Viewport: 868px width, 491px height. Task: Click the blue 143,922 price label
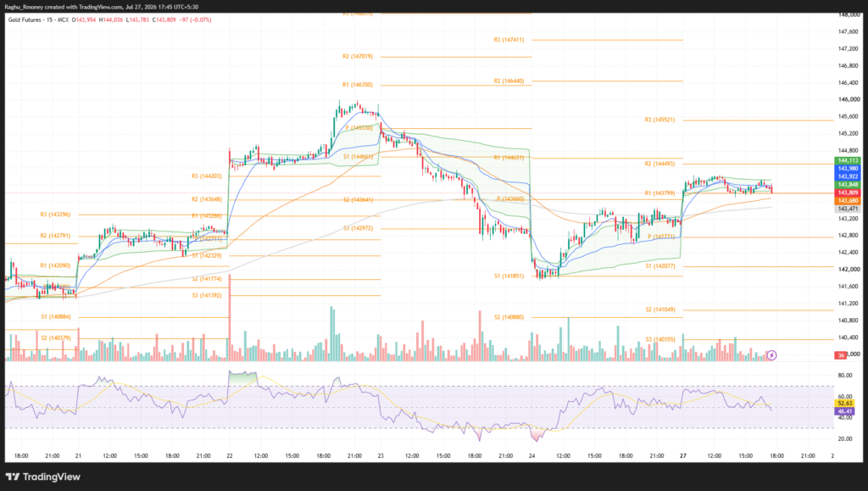point(848,176)
